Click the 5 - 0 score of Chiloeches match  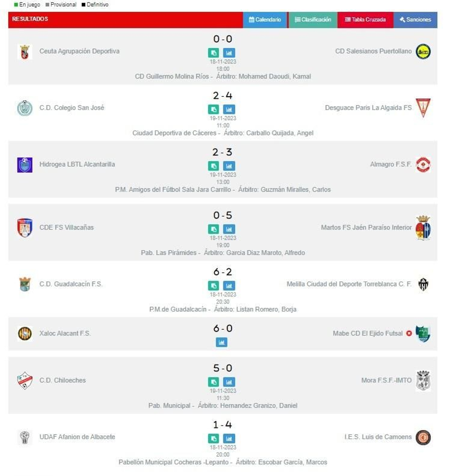(x=223, y=368)
